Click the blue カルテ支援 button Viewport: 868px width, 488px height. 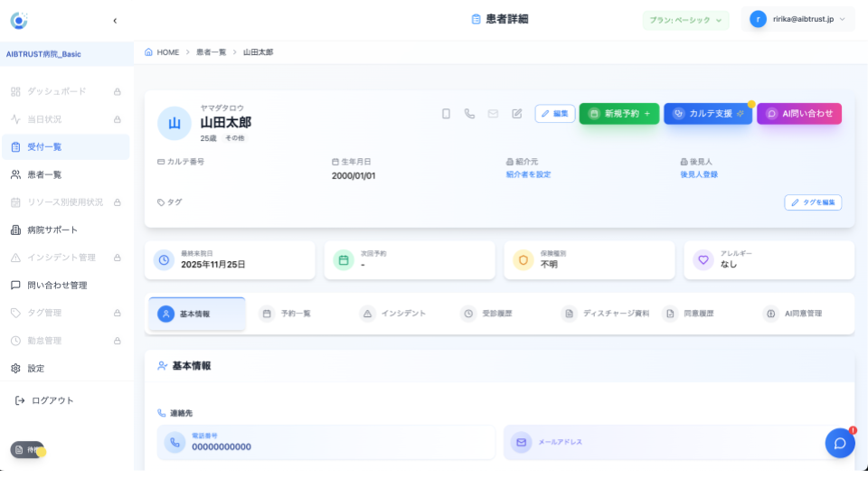708,114
